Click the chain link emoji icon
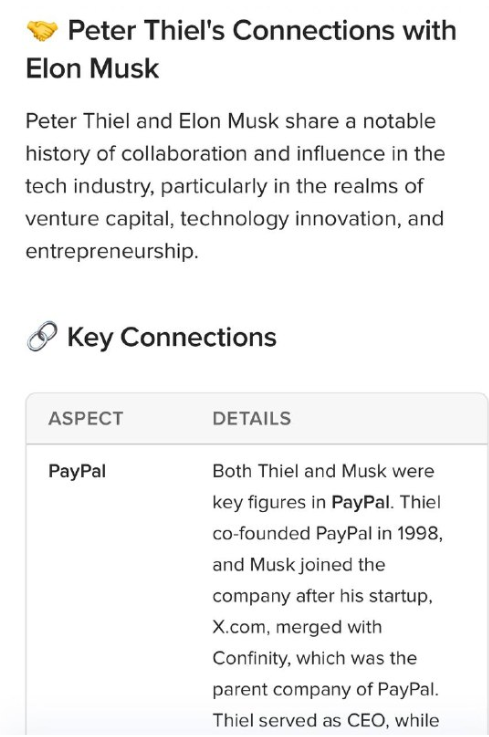489x737 pixels. (x=42, y=337)
